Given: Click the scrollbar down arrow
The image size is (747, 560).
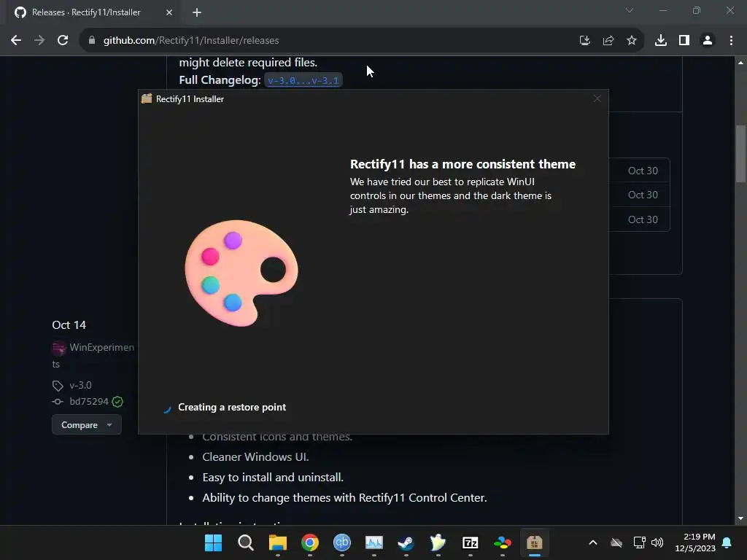Looking at the screenshot, I should point(740,518).
